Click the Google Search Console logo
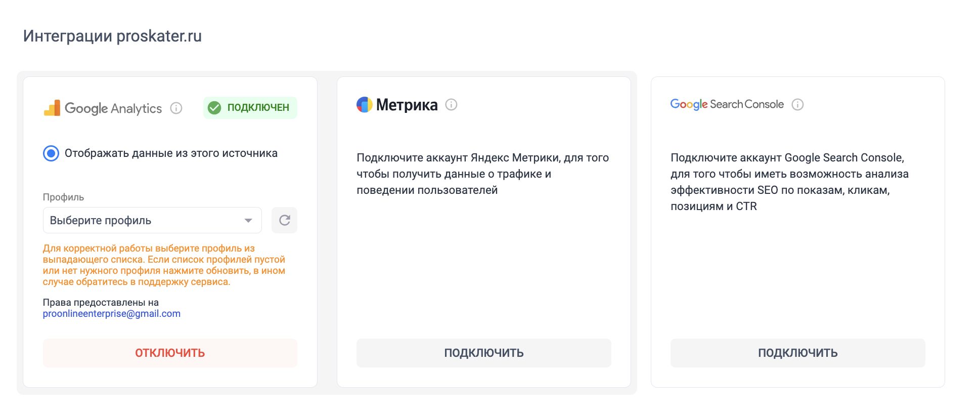Image resolution: width=980 pixels, height=410 pixels. (727, 104)
